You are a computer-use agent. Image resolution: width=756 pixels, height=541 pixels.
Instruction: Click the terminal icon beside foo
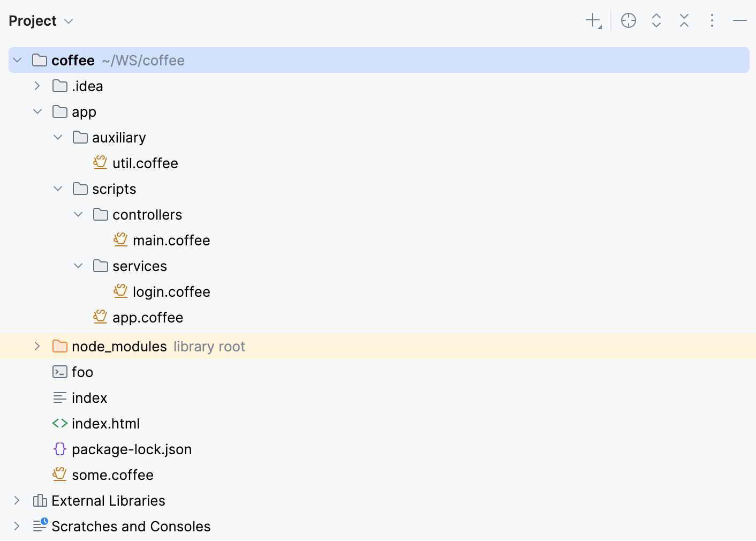59,372
